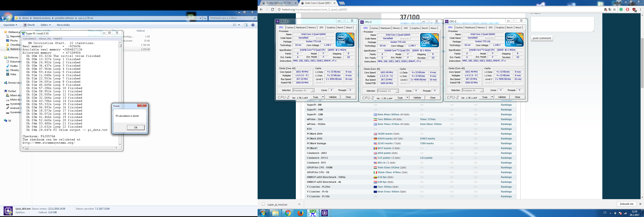This screenshot has width=644, height=217.
Task: Close the Chrome downloads bar
Action: pos(640,204)
